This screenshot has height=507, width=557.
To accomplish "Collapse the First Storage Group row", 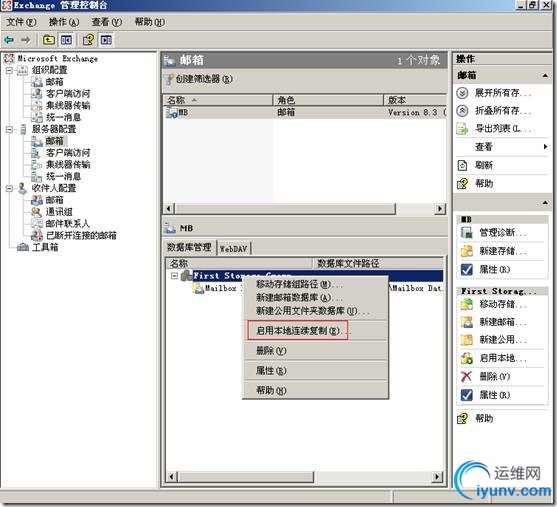I will [x=174, y=276].
